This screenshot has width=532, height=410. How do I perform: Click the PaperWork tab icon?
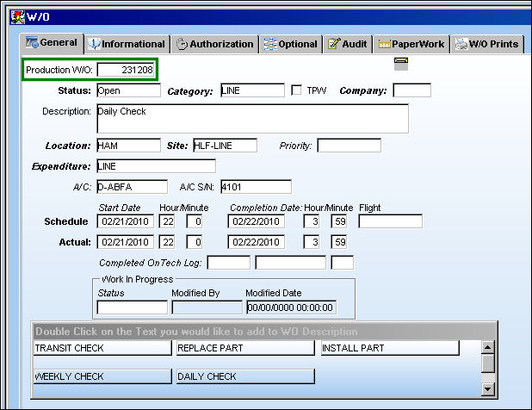click(385, 45)
